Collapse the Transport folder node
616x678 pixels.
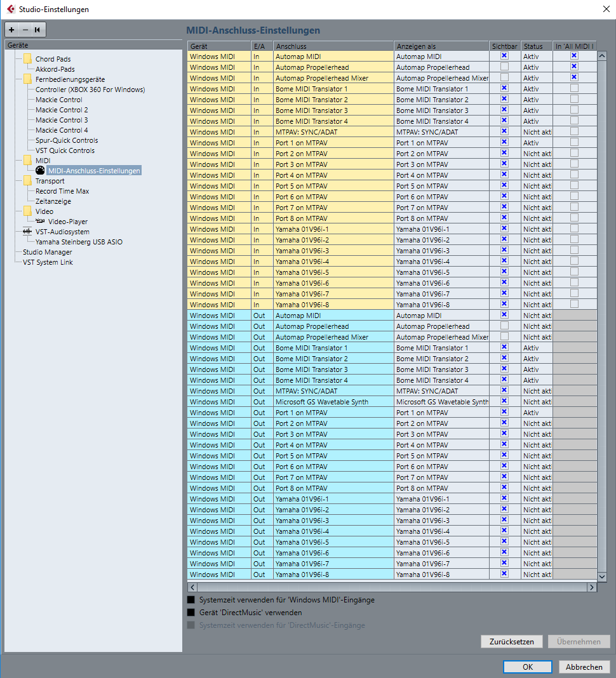click(27, 181)
